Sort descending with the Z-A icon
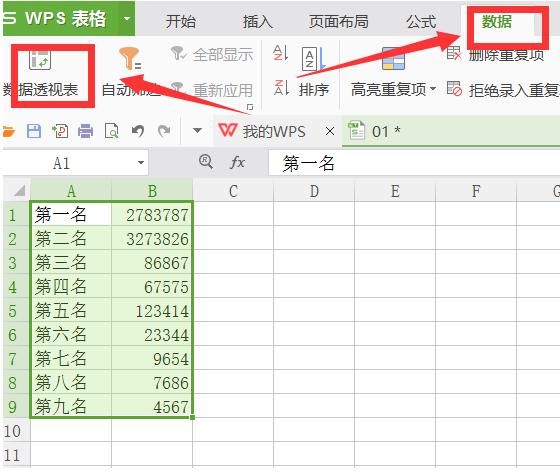This screenshot has height=472, width=560. pos(281,87)
